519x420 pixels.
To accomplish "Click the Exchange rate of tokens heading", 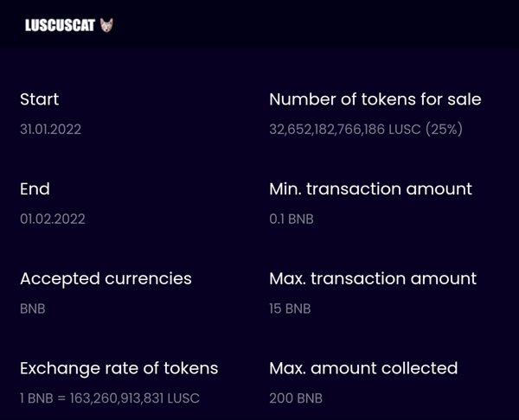I will 119,368.
